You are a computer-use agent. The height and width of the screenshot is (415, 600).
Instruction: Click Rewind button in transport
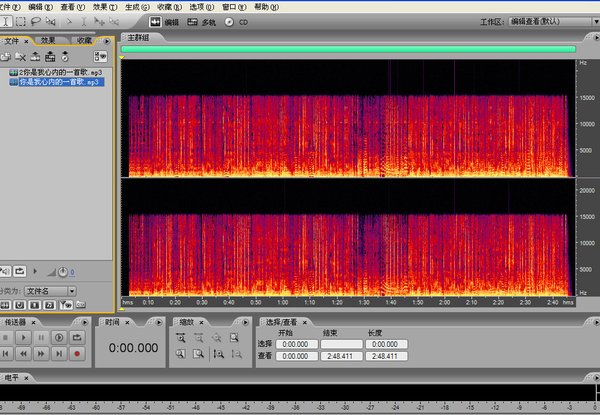pos(23,354)
